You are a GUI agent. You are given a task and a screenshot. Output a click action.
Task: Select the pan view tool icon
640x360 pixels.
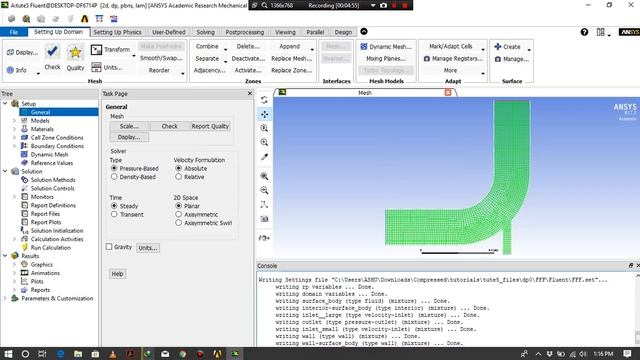(x=264, y=114)
